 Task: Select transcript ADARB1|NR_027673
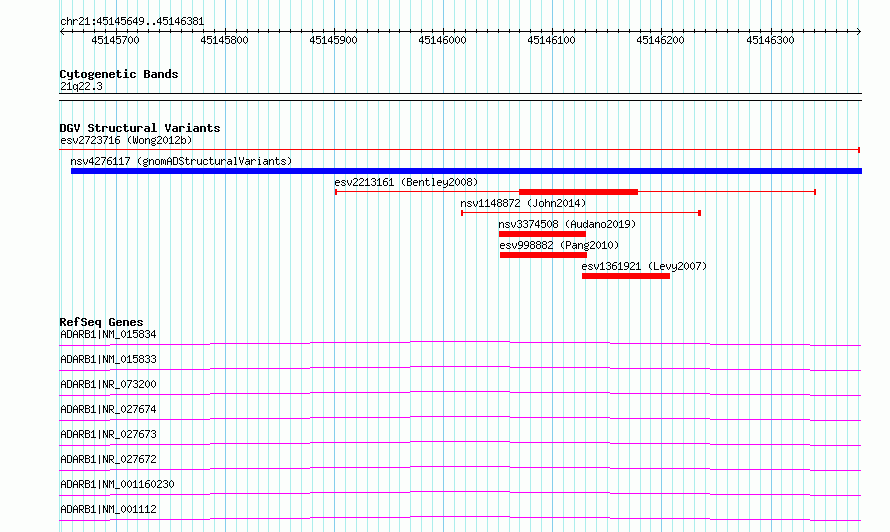(108, 434)
